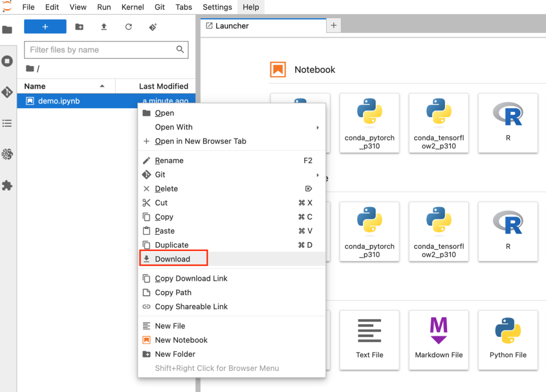The width and height of the screenshot is (546, 392).
Task: Choose New File in the context menu
Action: [232, 326]
